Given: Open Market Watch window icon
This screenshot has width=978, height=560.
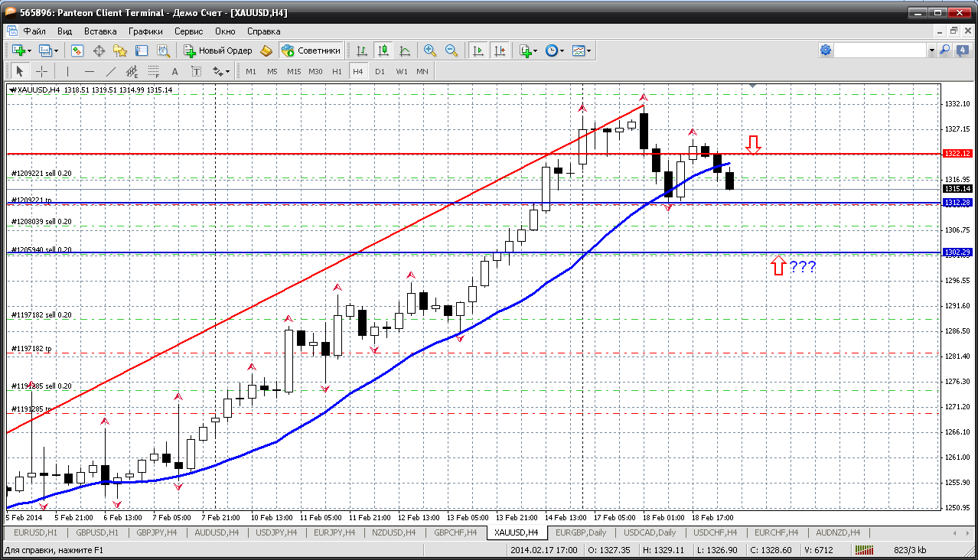Looking at the screenshot, I should click(x=77, y=50).
